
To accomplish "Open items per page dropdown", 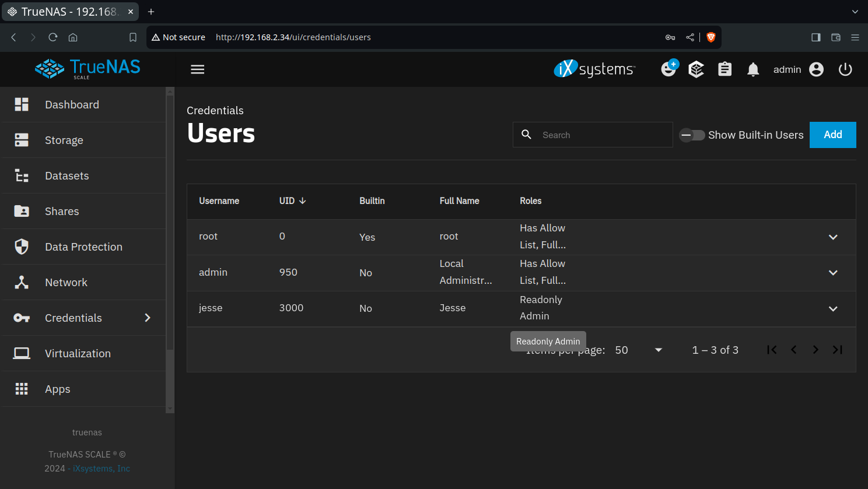I will tap(639, 350).
